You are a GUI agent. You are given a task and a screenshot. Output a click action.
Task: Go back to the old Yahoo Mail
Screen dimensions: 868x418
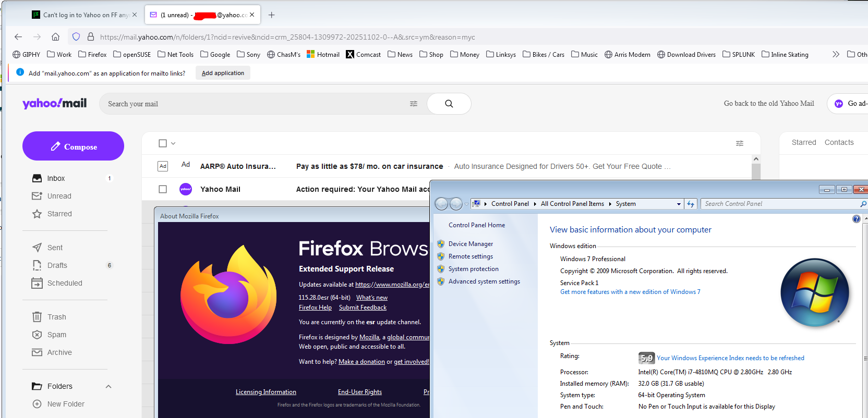coord(769,103)
